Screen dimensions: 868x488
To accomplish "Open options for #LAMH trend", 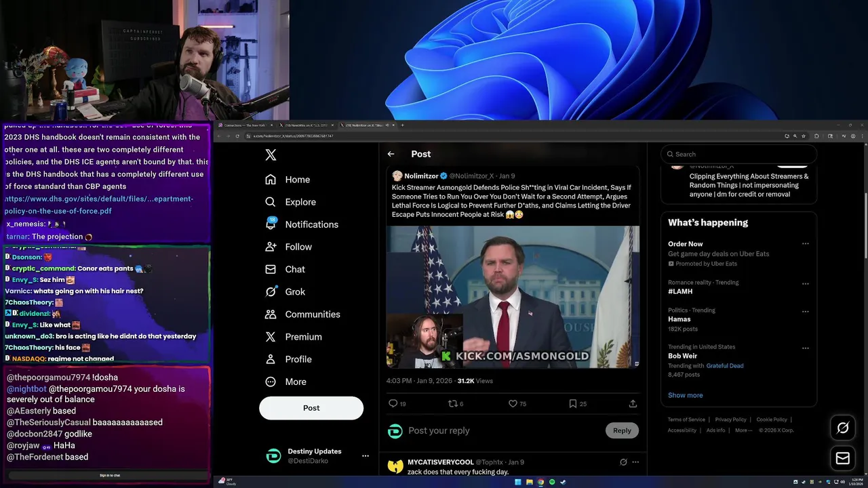I will point(806,283).
